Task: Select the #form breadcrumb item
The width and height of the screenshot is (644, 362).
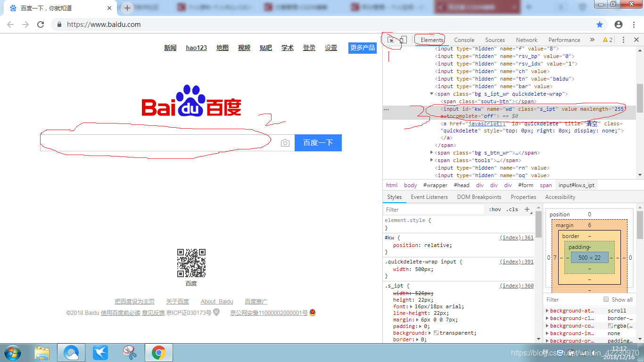Action: click(526, 185)
